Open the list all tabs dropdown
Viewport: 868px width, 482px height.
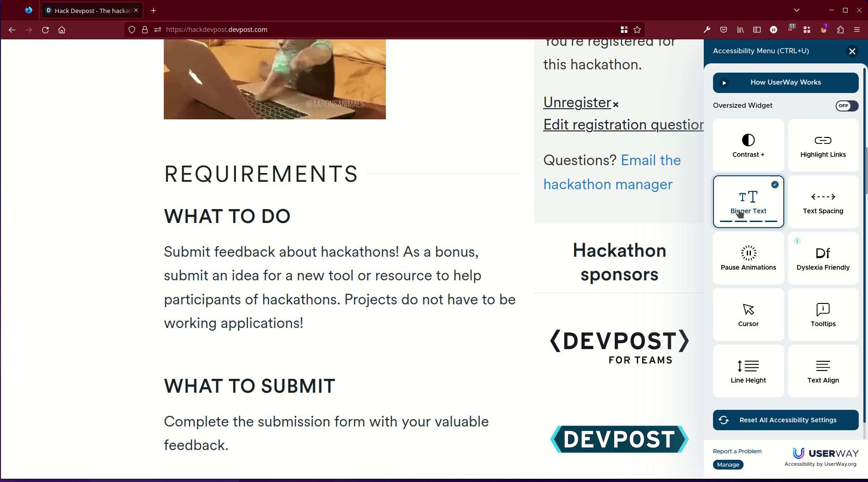[x=796, y=10]
